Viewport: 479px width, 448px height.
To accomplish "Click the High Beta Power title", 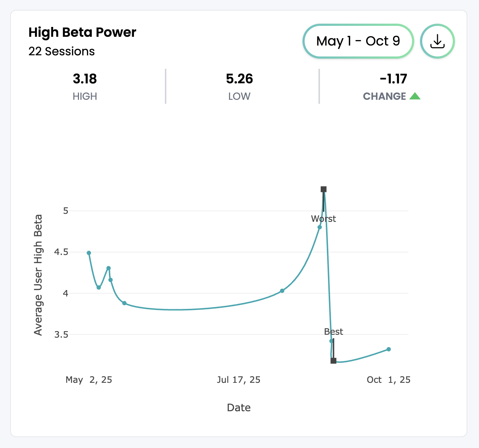I will [x=82, y=32].
